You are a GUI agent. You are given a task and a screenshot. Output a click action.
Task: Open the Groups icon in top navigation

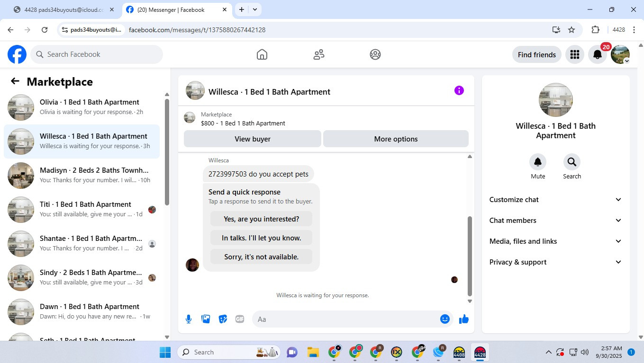coord(375,54)
